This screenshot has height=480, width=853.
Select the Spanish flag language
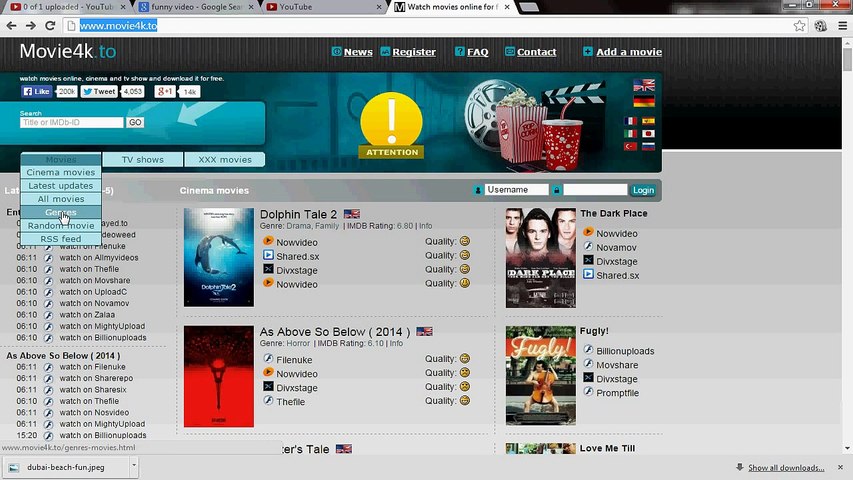click(648, 121)
